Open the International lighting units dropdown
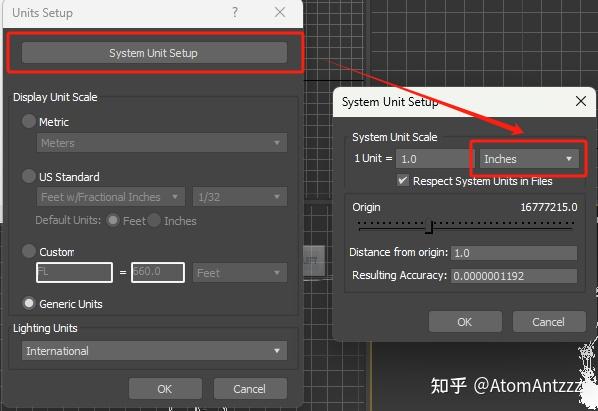 pyautogui.click(x=154, y=351)
